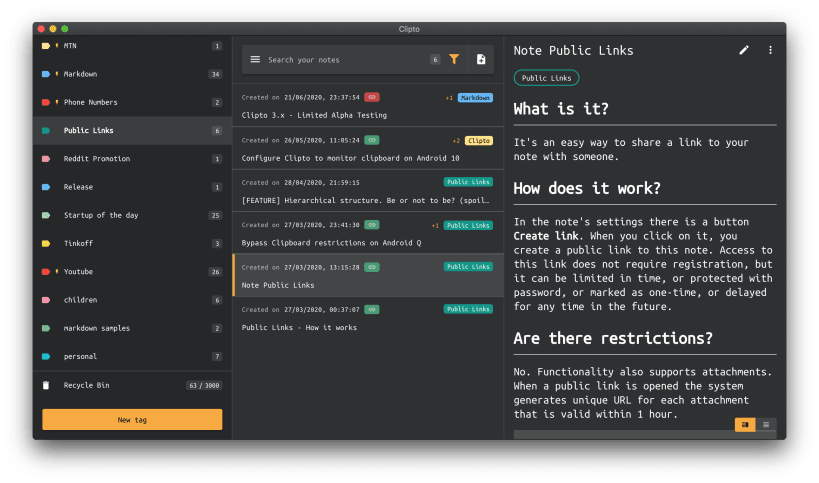Switch to the plain text lines view mode
819x483 pixels.
tap(766, 425)
